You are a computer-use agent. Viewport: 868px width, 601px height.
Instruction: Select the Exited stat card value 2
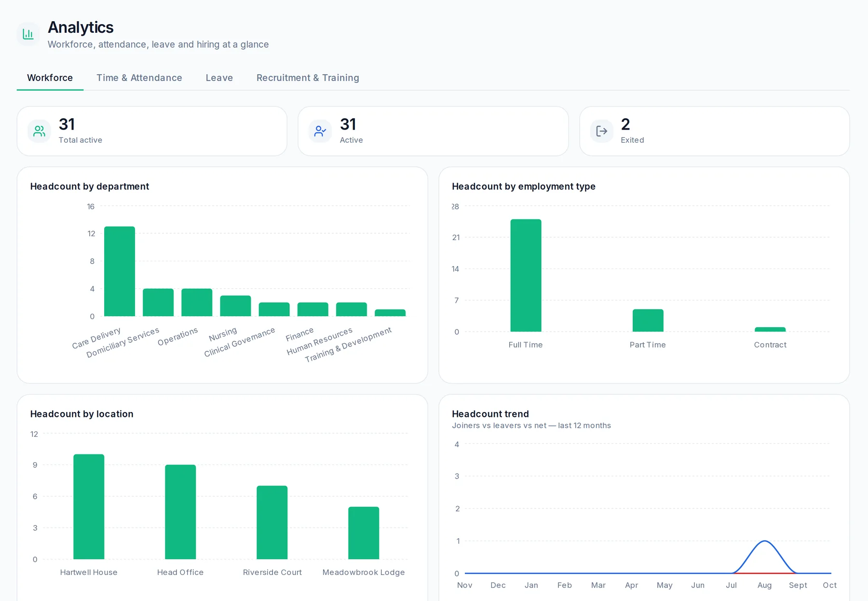[625, 124]
